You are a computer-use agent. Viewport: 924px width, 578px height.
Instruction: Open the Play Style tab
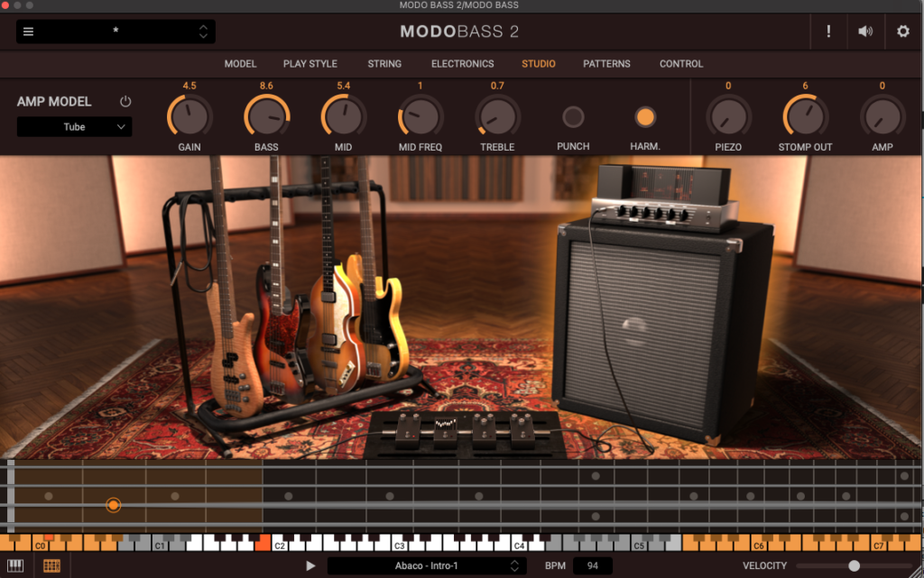click(310, 64)
